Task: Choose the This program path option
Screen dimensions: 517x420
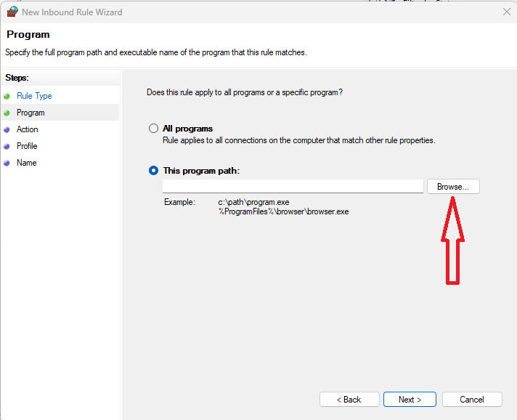Action: click(153, 171)
